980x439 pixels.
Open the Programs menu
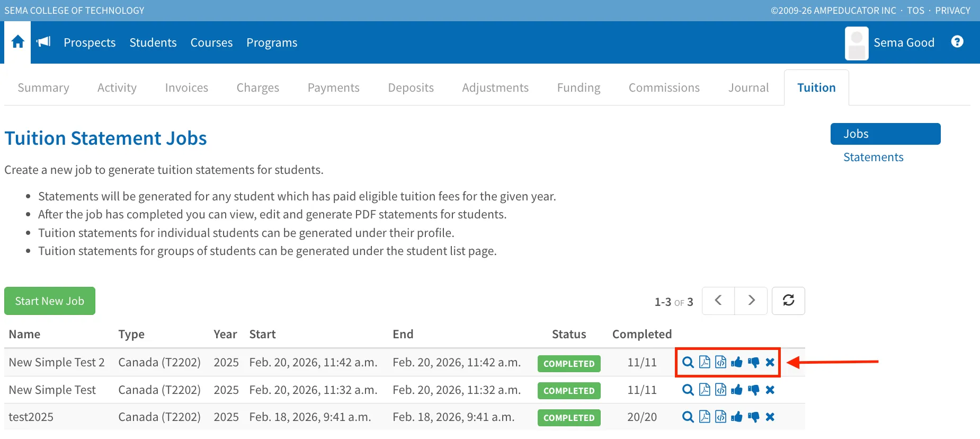tap(272, 42)
